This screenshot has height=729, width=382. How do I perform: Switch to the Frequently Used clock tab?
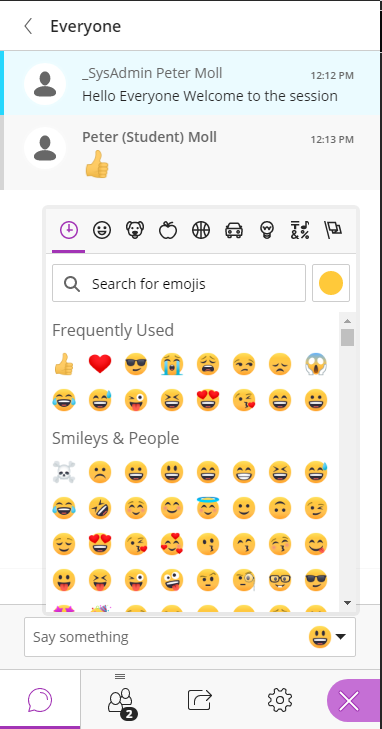pos(68,230)
